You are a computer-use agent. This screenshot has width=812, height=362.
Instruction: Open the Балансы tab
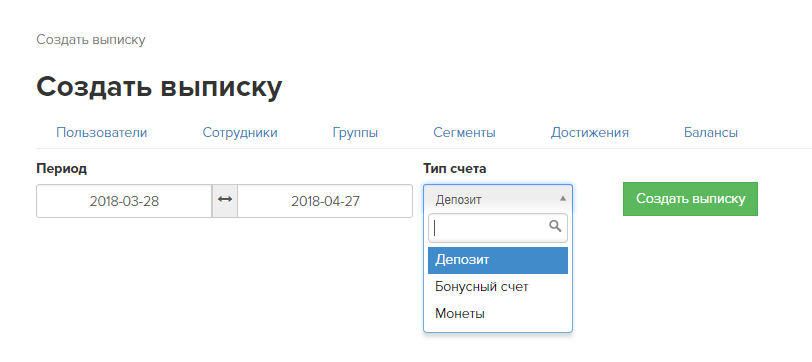[x=711, y=133]
